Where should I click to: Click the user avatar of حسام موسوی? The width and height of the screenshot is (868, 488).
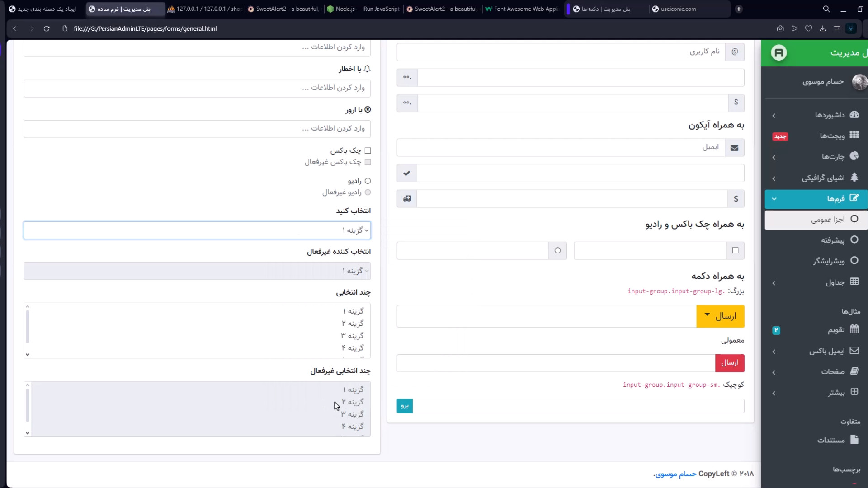pyautogui.click(x=859, y=82)
